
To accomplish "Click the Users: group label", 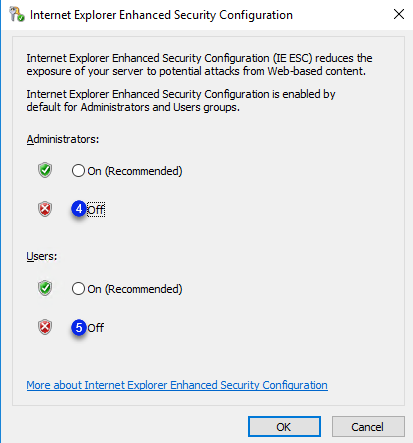I will coord(42,256).
